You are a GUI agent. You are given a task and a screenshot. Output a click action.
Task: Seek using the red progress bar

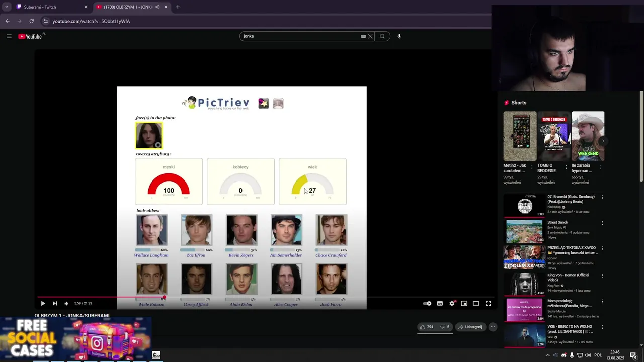265,297
